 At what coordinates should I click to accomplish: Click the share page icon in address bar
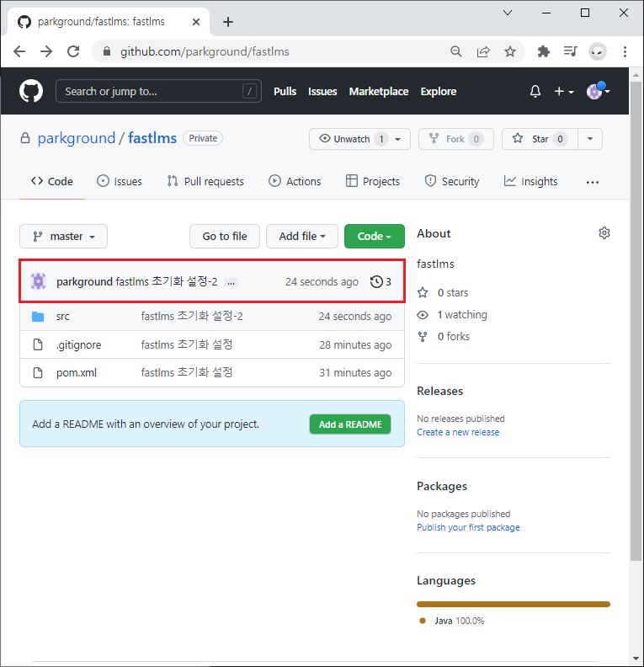(x=483, y=51)
